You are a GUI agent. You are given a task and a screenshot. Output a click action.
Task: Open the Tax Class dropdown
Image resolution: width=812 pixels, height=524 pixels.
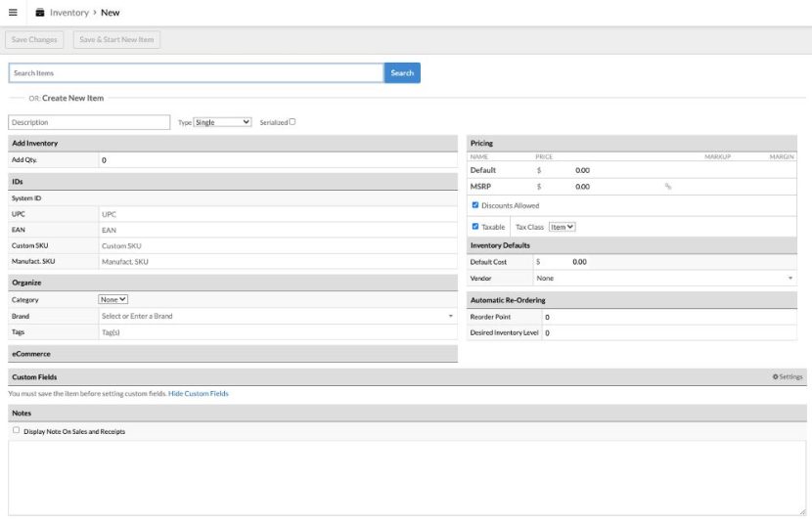coord(562,227)
